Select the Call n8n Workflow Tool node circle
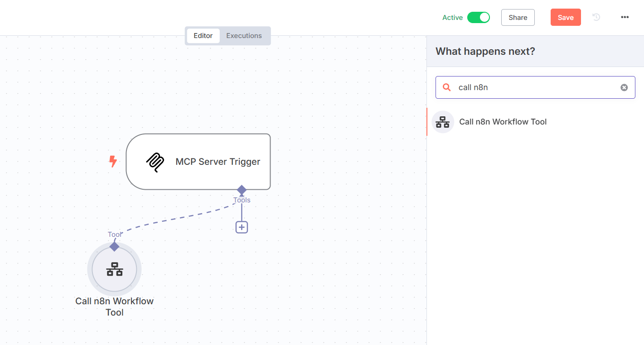This screenshot has width=644, height=345. [x=114, y=269]
